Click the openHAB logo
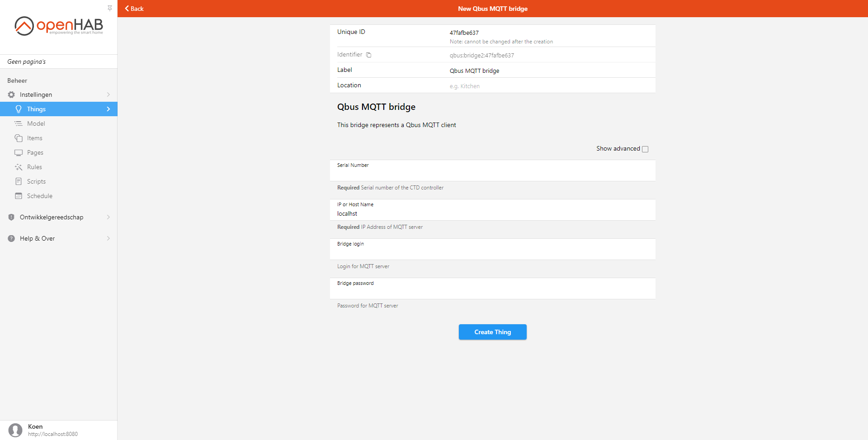 click(59, 26)
